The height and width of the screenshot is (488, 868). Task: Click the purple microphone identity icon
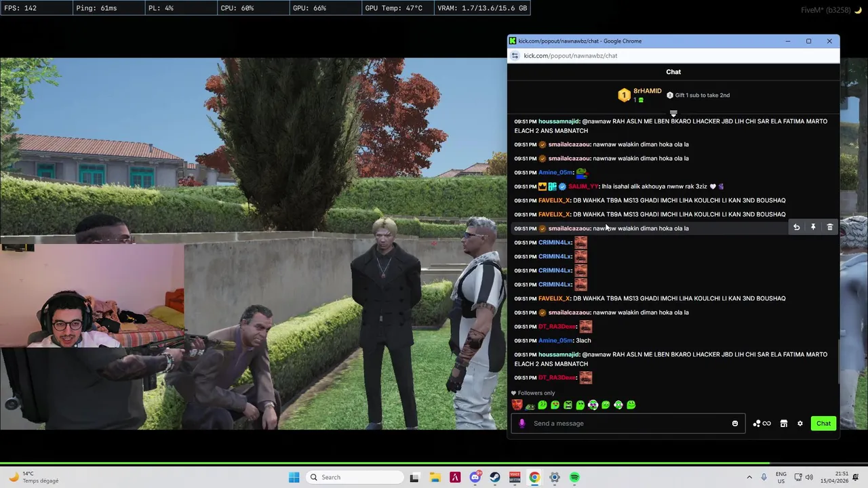[x=521, y=424]
